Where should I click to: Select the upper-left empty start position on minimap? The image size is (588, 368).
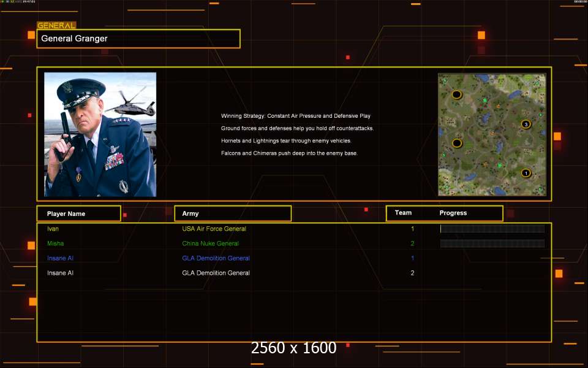click(456, 94)
